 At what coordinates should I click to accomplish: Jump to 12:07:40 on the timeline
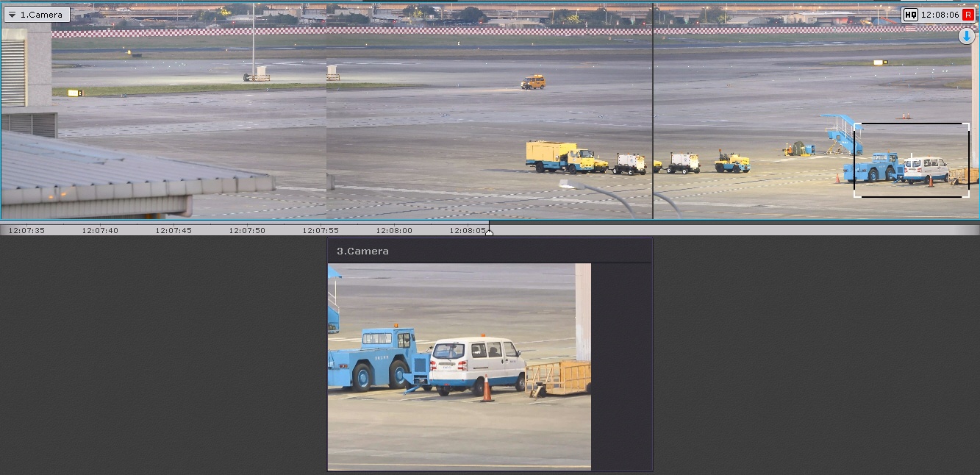(100, 230)
